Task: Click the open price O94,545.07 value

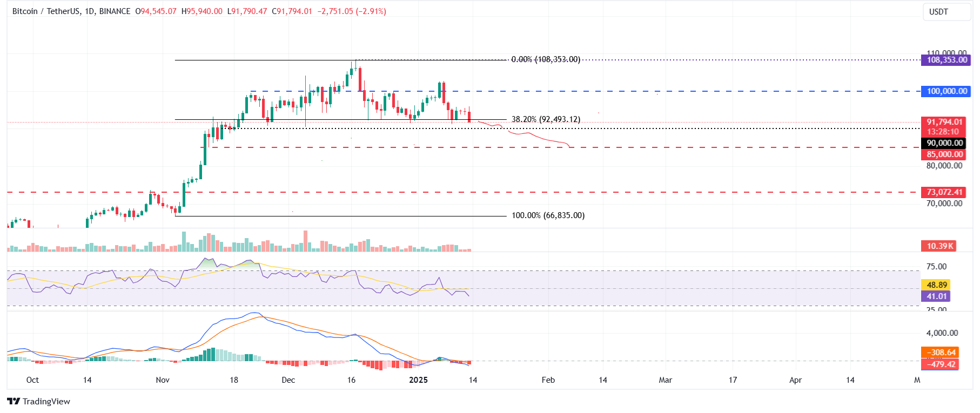Action: [156, 11]
